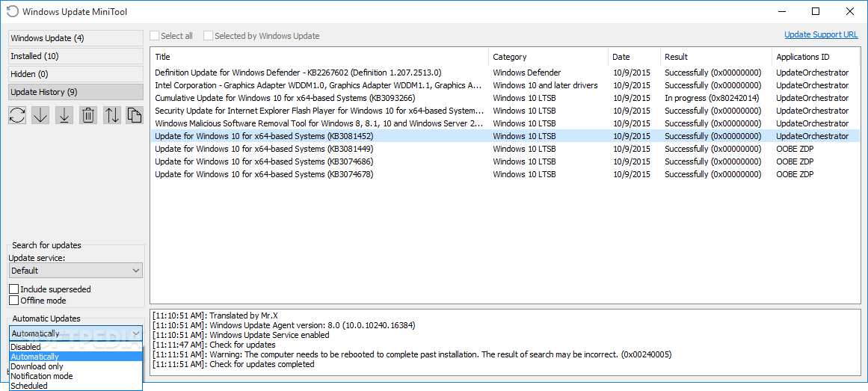Select Security Update for Flash Player row

point(505,111)
